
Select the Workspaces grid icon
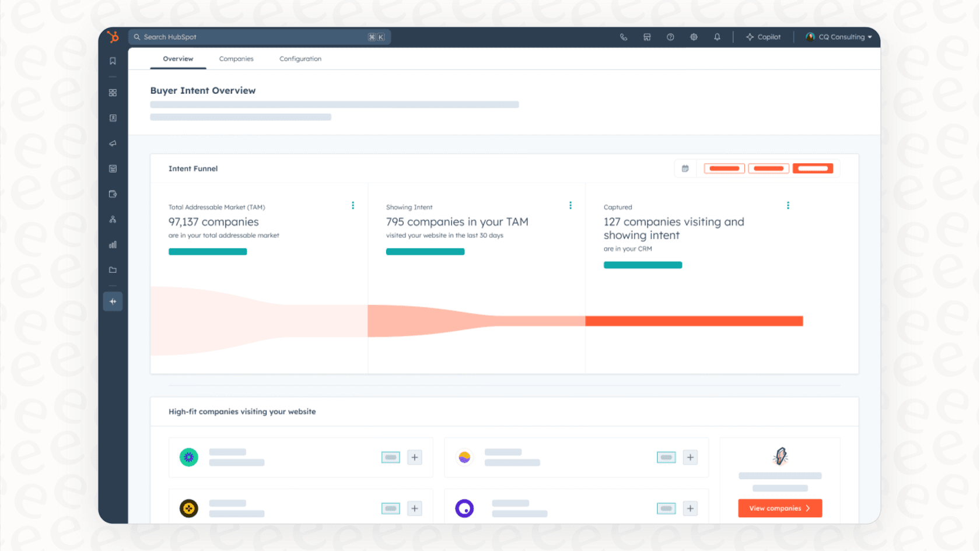tap(113, 92)
